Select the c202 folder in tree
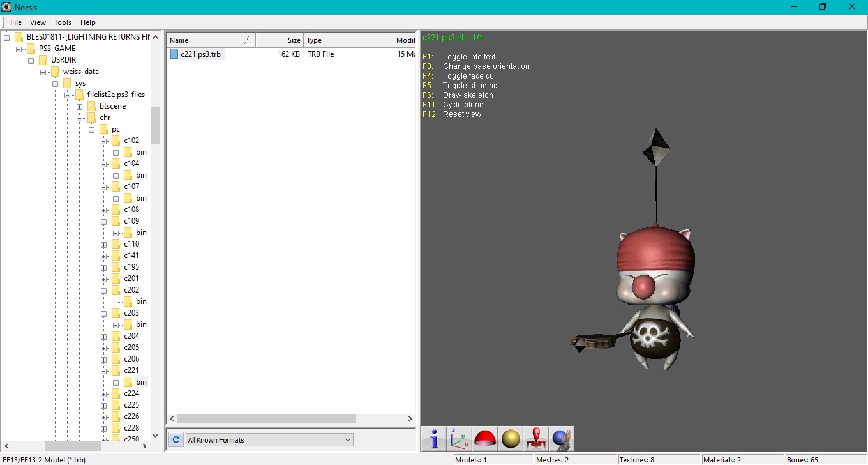The image size is (868, 465). (131, 290)
